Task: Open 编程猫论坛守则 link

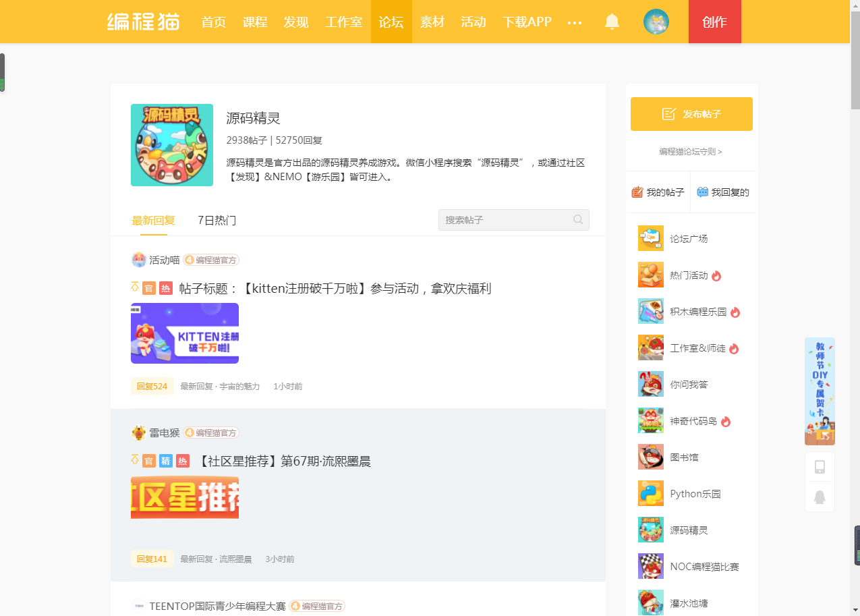Action: 691,152
